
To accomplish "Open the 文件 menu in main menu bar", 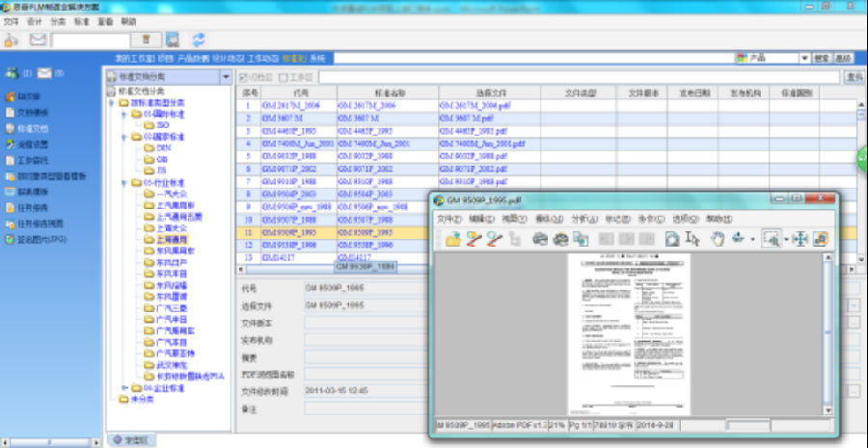I will click(x=11, y=20).
